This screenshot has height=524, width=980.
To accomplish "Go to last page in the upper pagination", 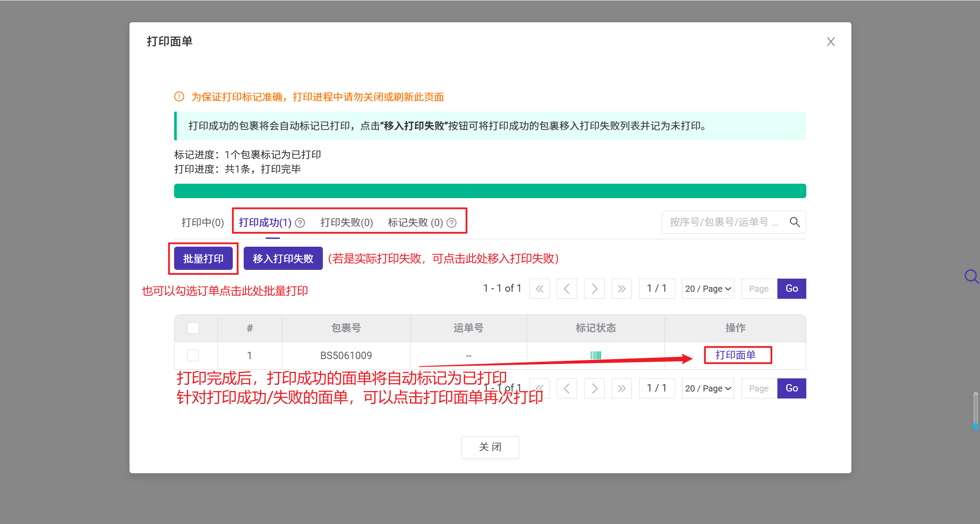I will (x=621, y=289).
